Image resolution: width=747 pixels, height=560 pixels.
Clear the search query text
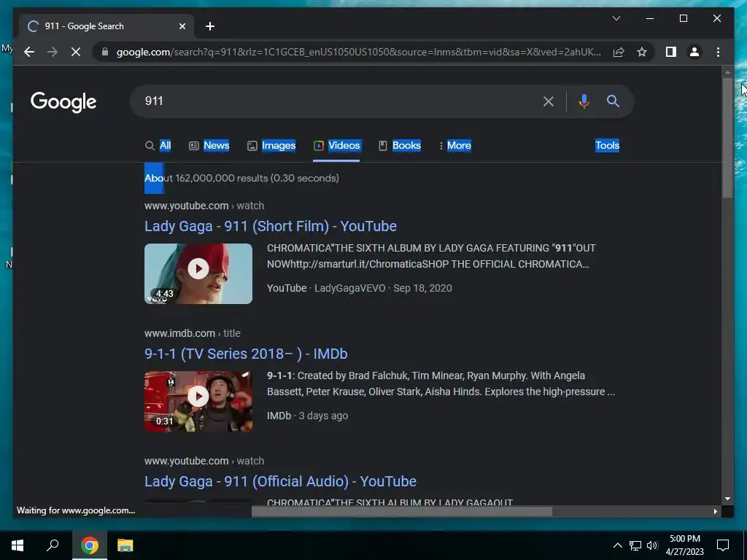point(549,101)
